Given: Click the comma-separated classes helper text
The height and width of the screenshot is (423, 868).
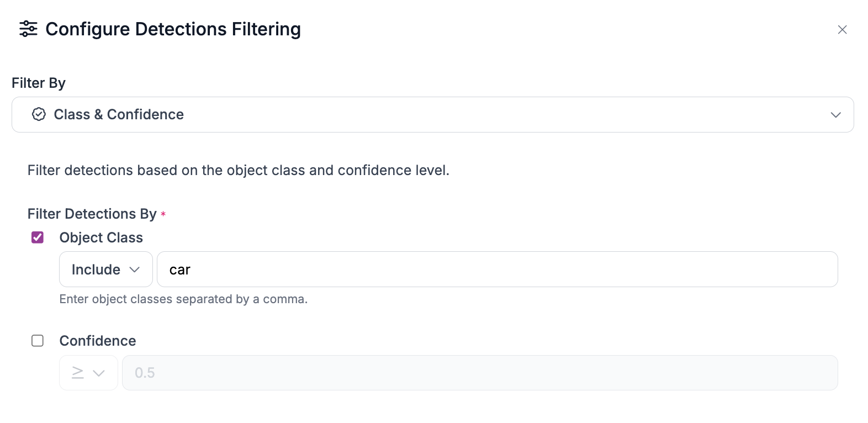Looking at the screenshot, I should [x=183, y=299].
